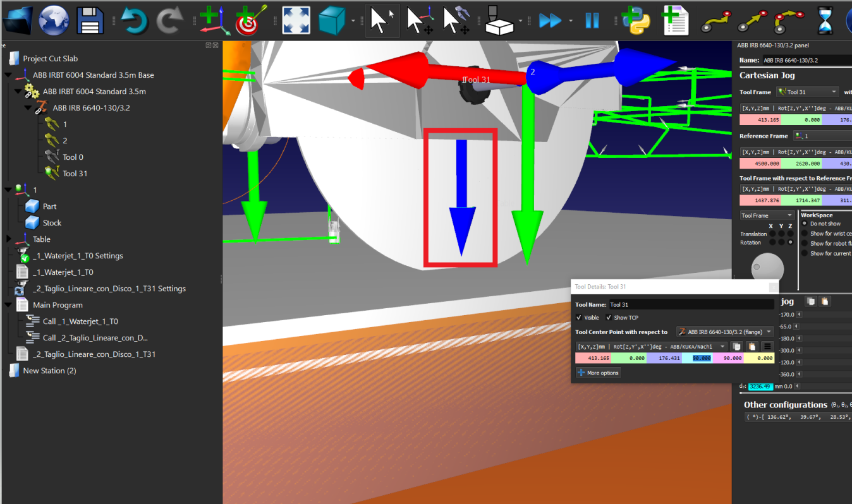Pause the simulation

coord(592,21)
